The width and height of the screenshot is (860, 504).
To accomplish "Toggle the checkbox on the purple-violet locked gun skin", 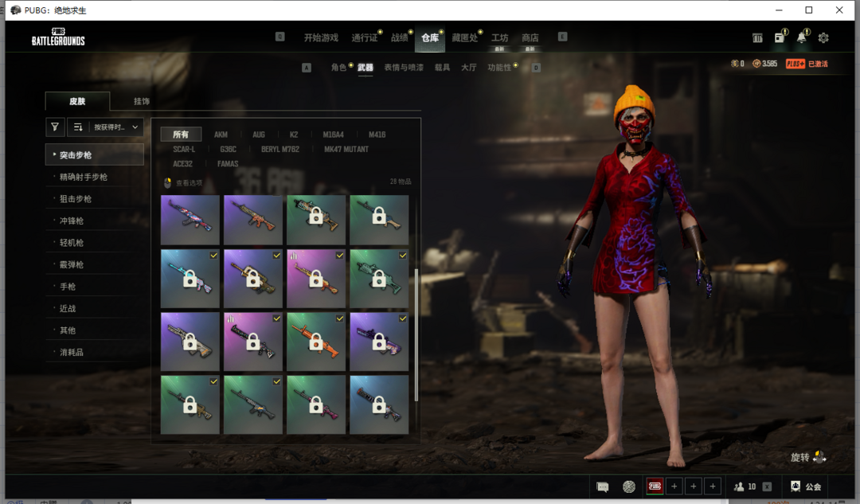I will [x=403, y=318].
